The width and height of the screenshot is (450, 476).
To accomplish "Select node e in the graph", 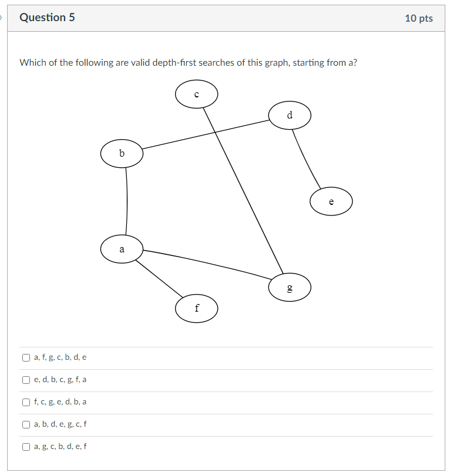I will coord(331,201).
